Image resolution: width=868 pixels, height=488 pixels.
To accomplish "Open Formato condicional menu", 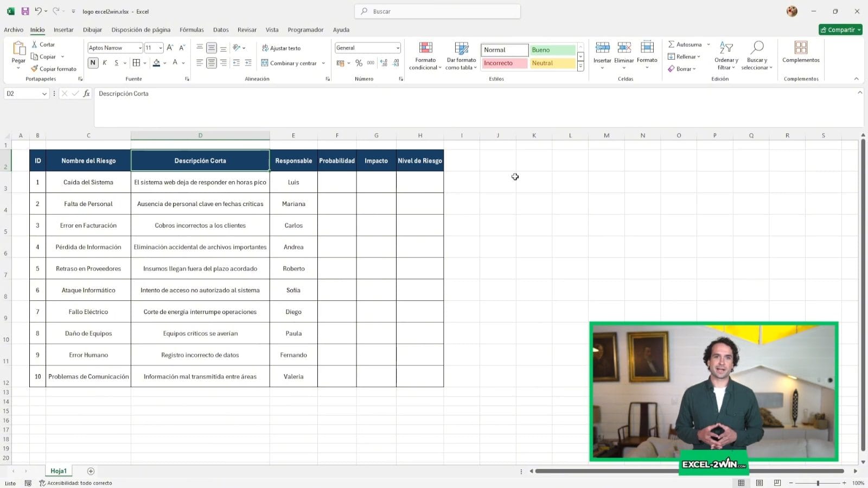I will click(425, 55).
